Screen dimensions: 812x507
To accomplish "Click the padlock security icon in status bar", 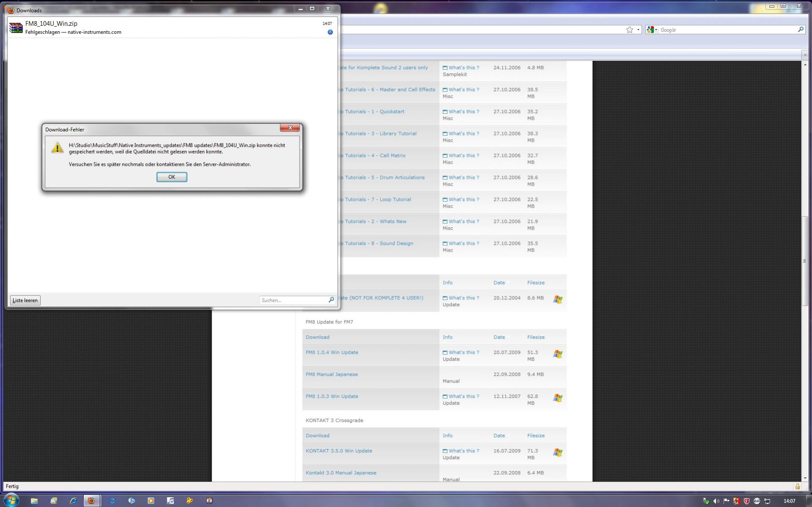I will (x=798, y=486).
